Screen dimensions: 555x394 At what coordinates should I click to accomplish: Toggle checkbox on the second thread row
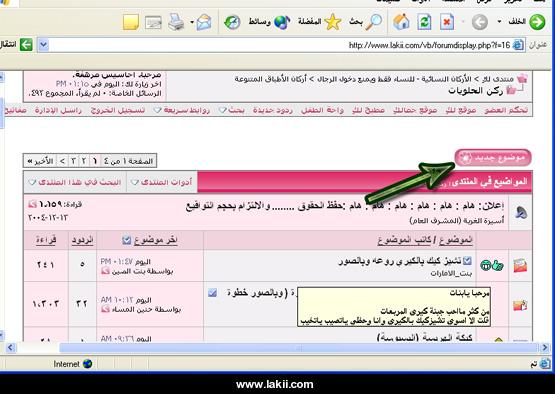[212, 293]
